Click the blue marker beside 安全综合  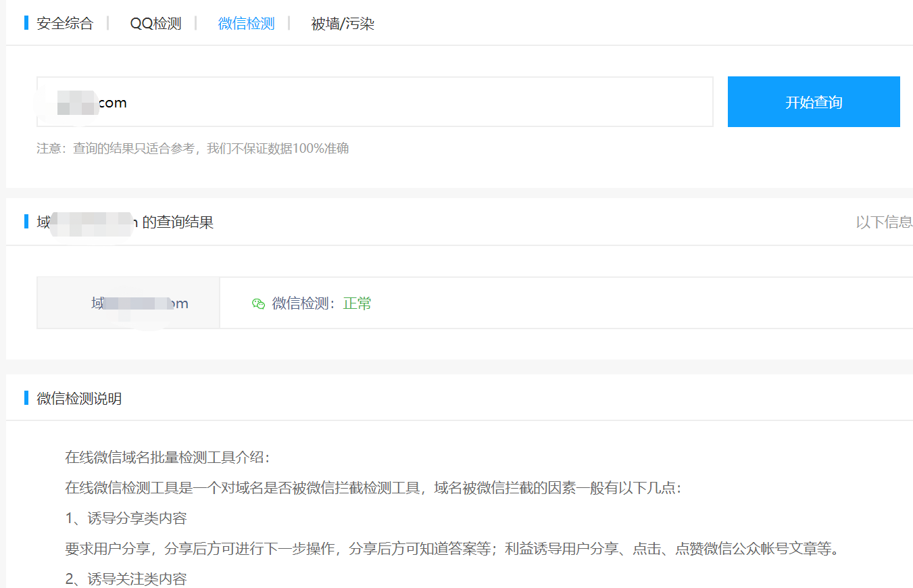(26, 23)
